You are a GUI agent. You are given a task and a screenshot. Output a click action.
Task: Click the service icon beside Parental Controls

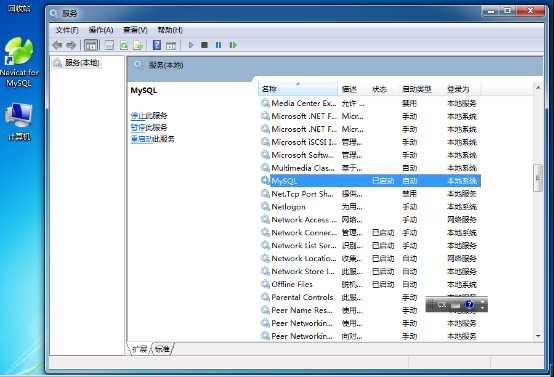pyautogui.click(x=265, y=297)
